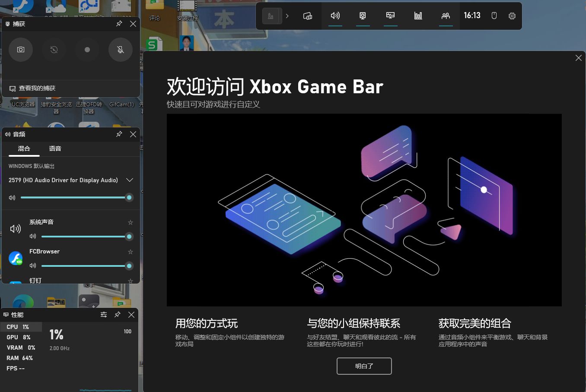Select the 迅捷OFD转换器 desktop shortcut label
586x392 pixels.
coord(89,108)
